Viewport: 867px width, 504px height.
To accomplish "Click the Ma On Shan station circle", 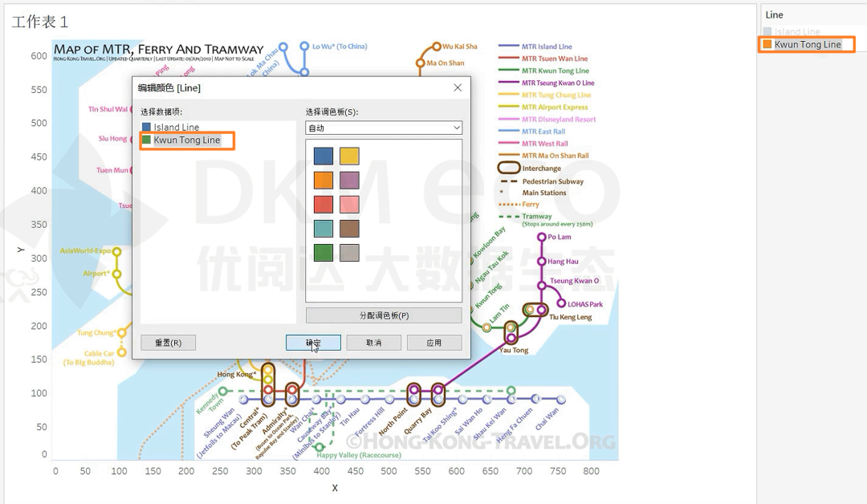I will tap(420, 63).
